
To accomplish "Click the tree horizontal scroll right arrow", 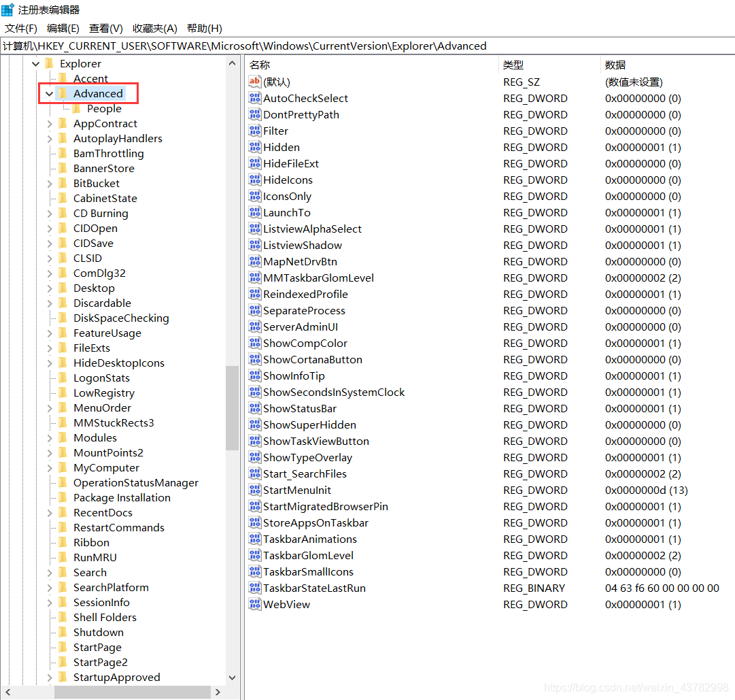I will 218,692.
